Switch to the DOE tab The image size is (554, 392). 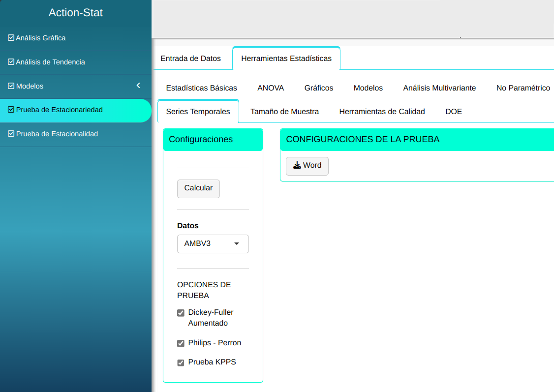453,112
